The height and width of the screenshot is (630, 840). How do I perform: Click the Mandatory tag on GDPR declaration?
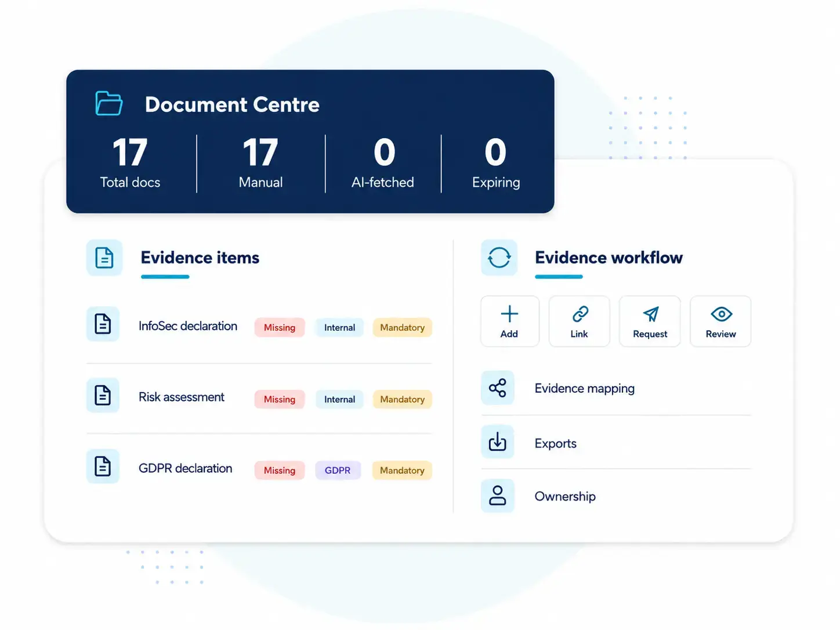[402, 470]
